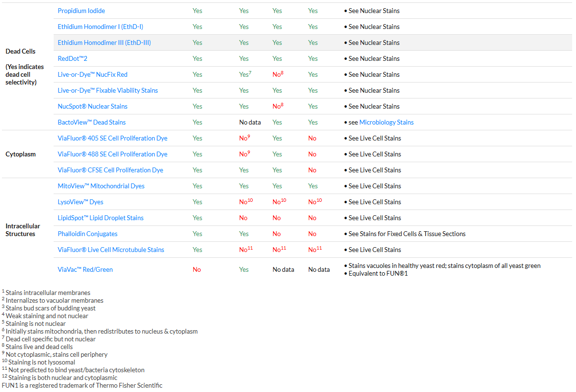Image resolution: width=576 pixels, height=392 pixels.
Task: Click the green 'Yes' in LysoView Dyes row
Action: (x=198, y=202)
